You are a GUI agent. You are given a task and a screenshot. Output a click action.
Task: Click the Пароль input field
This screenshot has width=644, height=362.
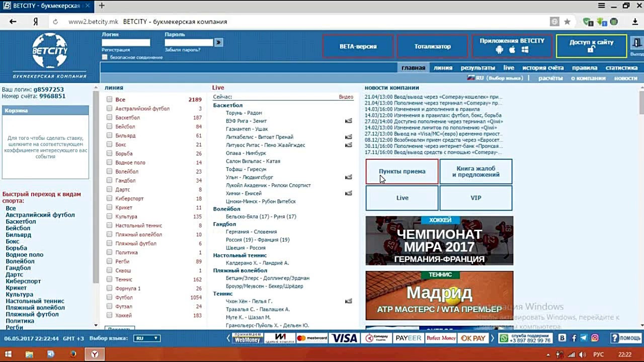189,43
